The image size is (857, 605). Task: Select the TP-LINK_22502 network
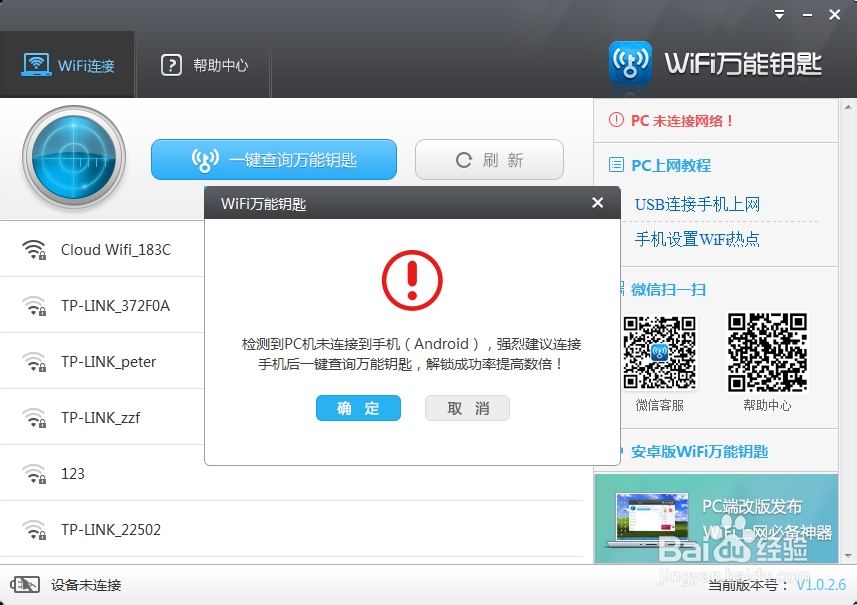[x=291, y=529]
